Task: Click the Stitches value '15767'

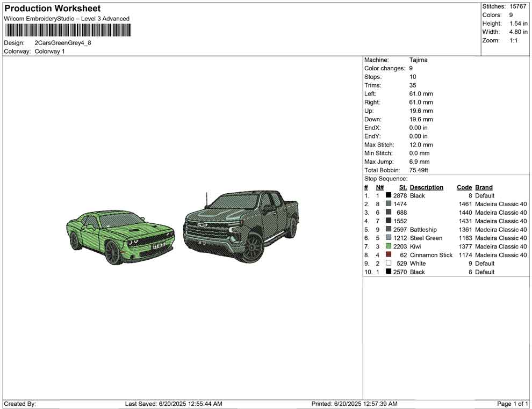Action: [517, 6]
